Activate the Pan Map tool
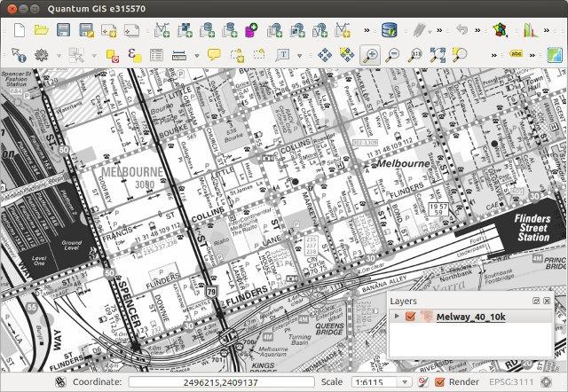568x392 pixels. [324, 55]
